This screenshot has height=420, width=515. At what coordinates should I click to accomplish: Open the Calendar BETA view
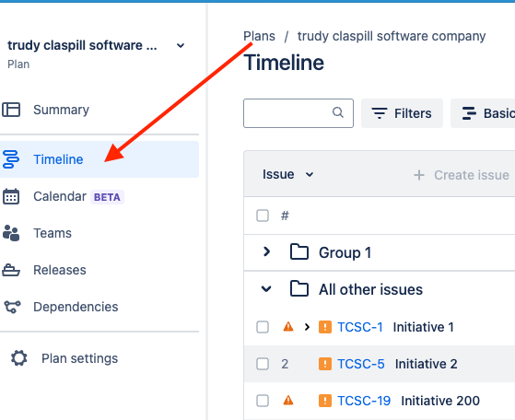click(99, 196)
